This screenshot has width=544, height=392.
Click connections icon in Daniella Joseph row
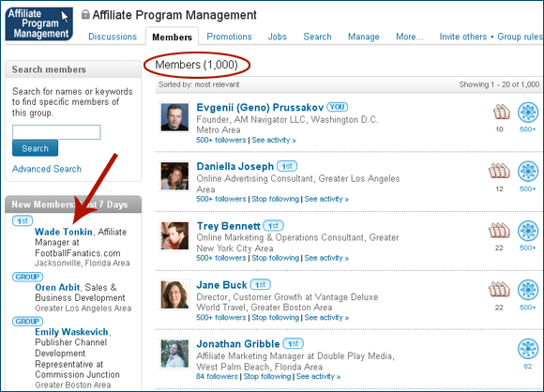point(528,172)
